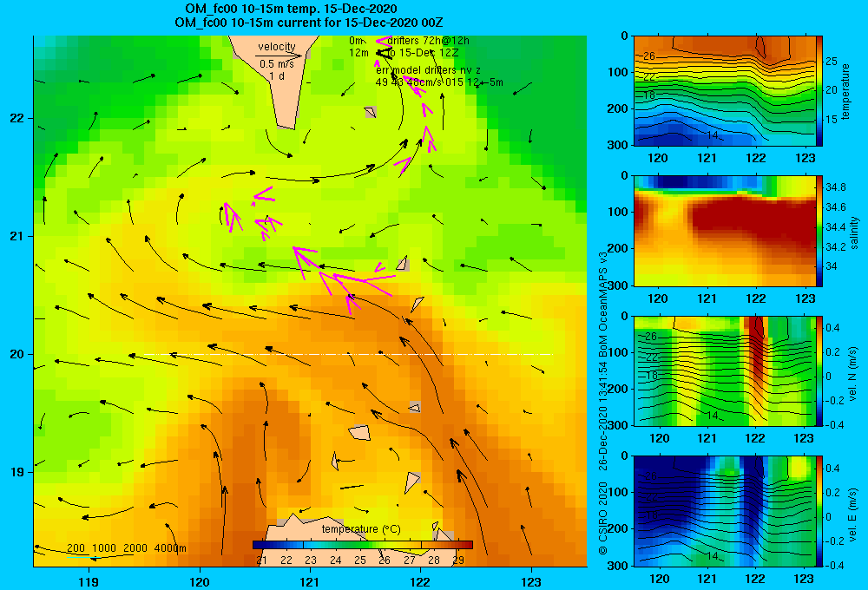This screenshot has width=868, height=590.
Task: Click the '14' isotherm label in the temperature panel
Action: tap(713, 135)
